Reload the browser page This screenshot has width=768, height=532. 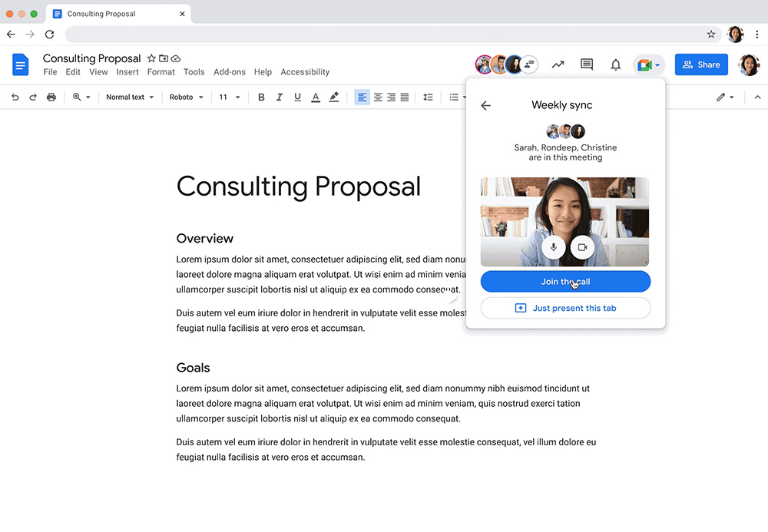(49, 35)
